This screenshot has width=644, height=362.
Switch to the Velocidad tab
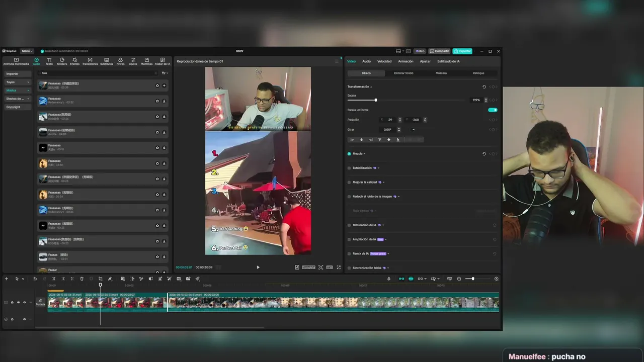click(384, 61)
